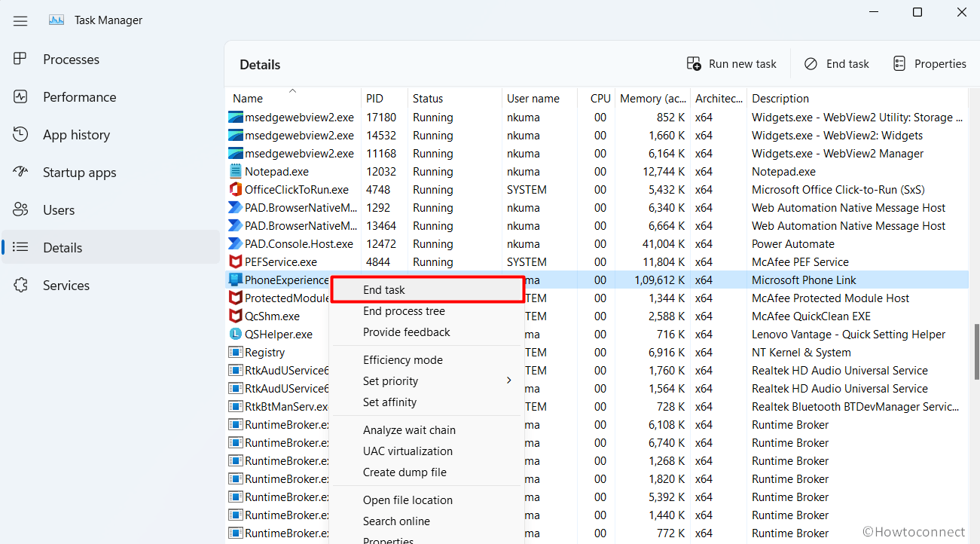Click the Registry process icon
Viewport: 980px width, 544px height.
pos(236,353)
